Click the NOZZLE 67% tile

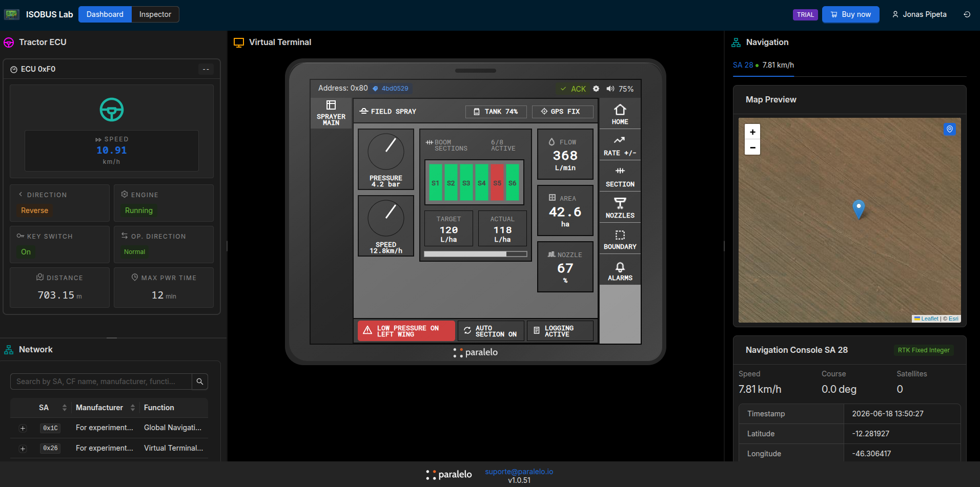coord(565,267)
